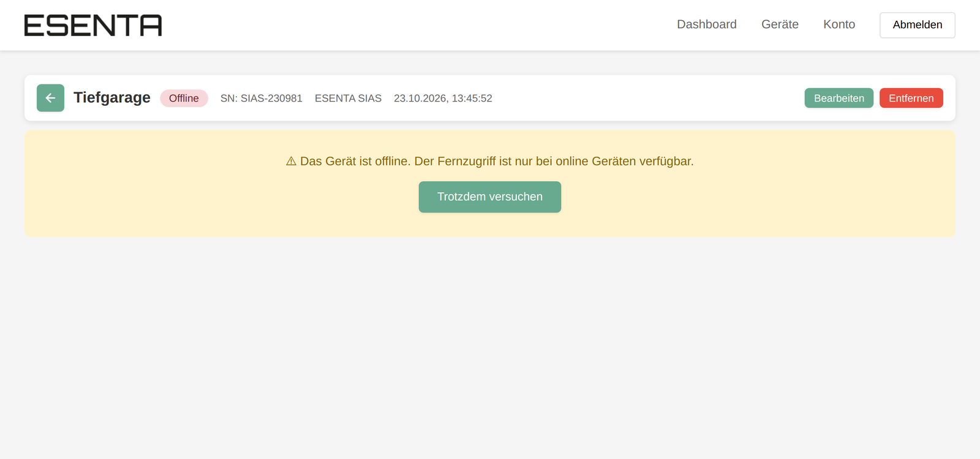Click the ESENTA logo
The image size is (980, 459).
(93, 25)
